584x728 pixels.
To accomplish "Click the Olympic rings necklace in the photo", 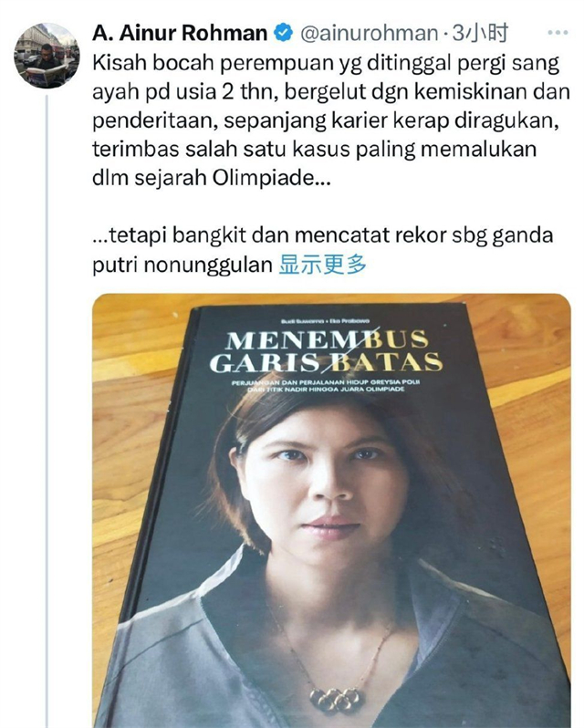I will pos(337,699).
